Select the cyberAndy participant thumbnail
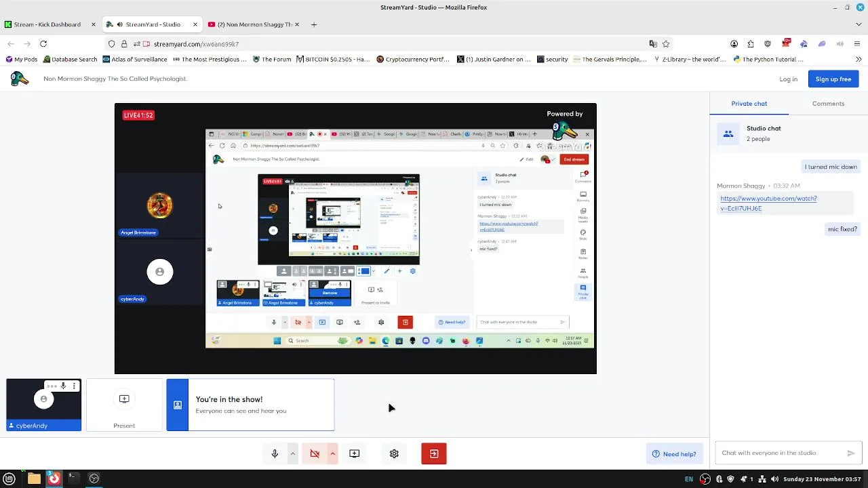This screenshot has width=868, height=488. coord(43,405)
